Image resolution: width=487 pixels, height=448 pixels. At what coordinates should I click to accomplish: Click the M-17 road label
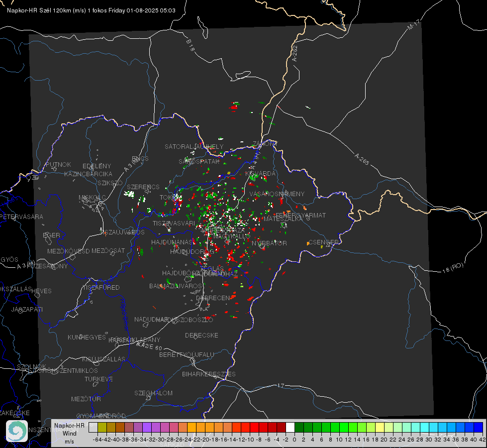pos(414,24)
